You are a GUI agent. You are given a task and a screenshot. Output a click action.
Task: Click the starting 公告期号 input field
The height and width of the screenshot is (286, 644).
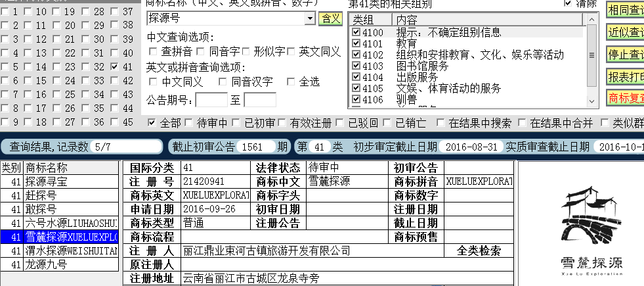[x=211, y=100]
